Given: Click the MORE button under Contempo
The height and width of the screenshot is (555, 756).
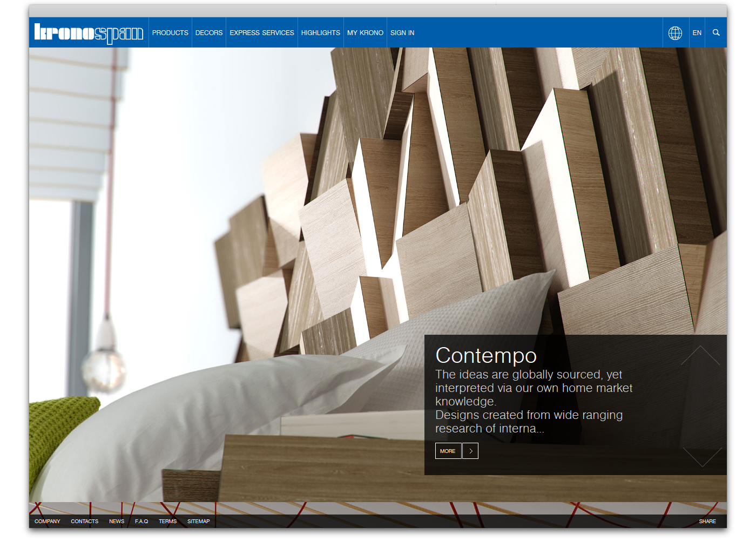Looking at the screenshot, I should click(x=448, y=451).
